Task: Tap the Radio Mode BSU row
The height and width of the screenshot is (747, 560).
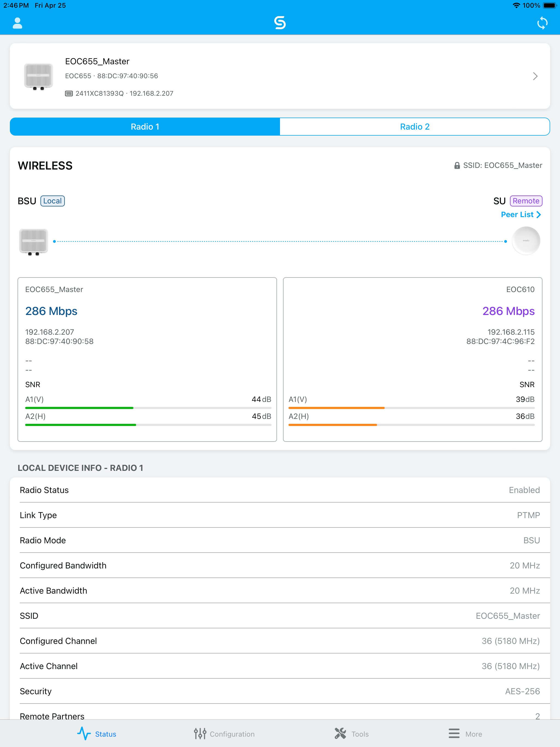Action: pos(280,540)
